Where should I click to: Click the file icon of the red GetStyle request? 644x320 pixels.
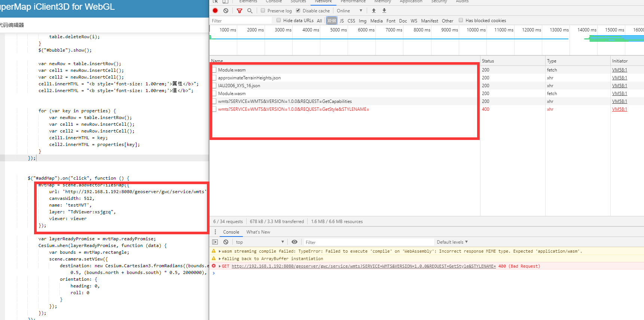214,109
